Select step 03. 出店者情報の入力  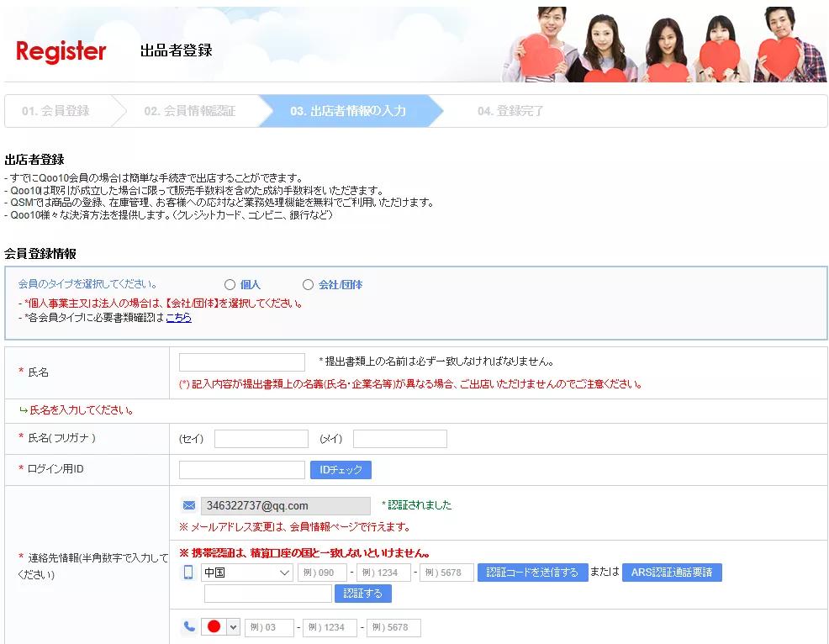(348, 111)
